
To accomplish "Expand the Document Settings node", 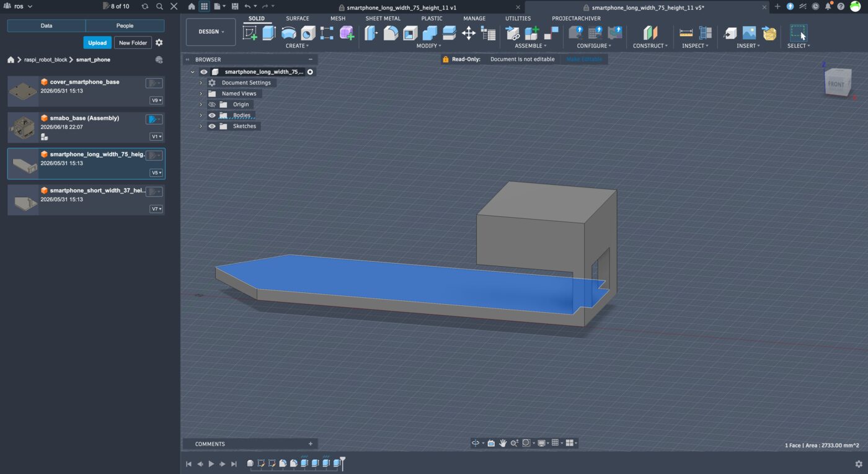I will click(x=201, y=83).
